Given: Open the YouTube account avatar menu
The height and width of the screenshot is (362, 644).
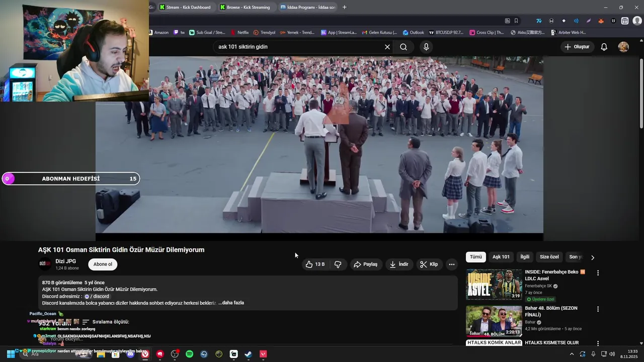Looking at the screenshot, I should tap(623, 47).
